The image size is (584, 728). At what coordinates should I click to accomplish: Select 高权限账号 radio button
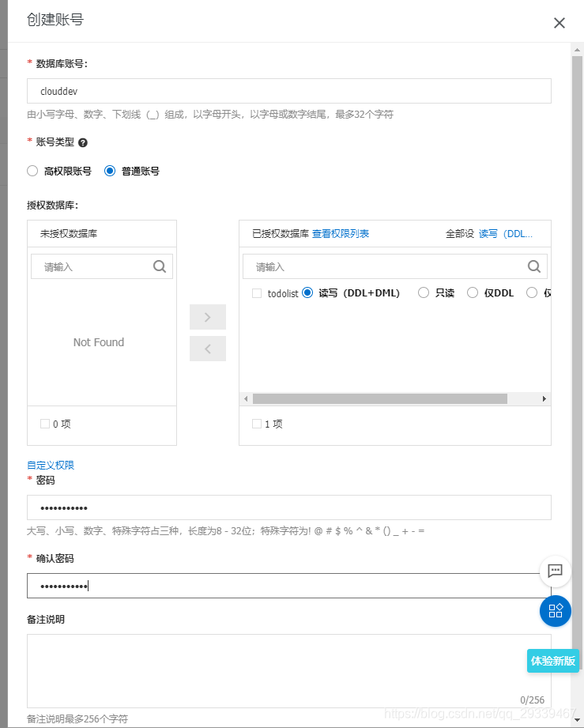[x=32, y=171]
